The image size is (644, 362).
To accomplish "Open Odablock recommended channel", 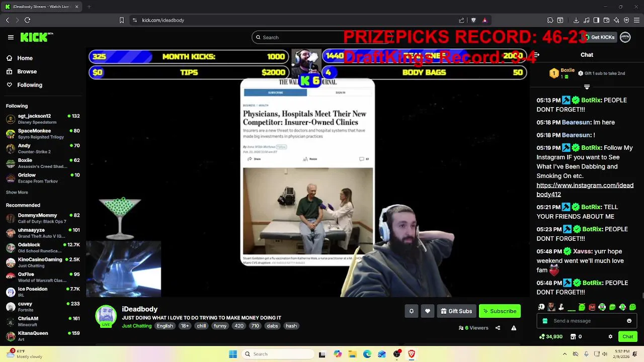I will 43,248.
